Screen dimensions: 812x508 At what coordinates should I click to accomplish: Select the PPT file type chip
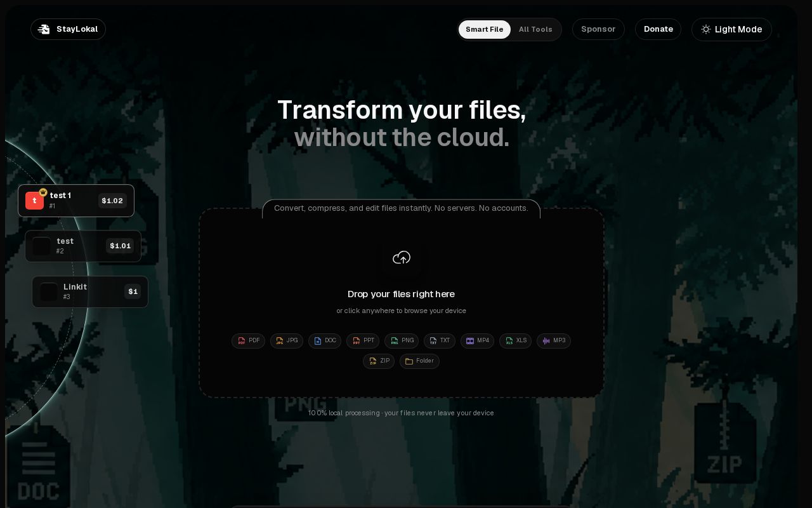(363, 341)
